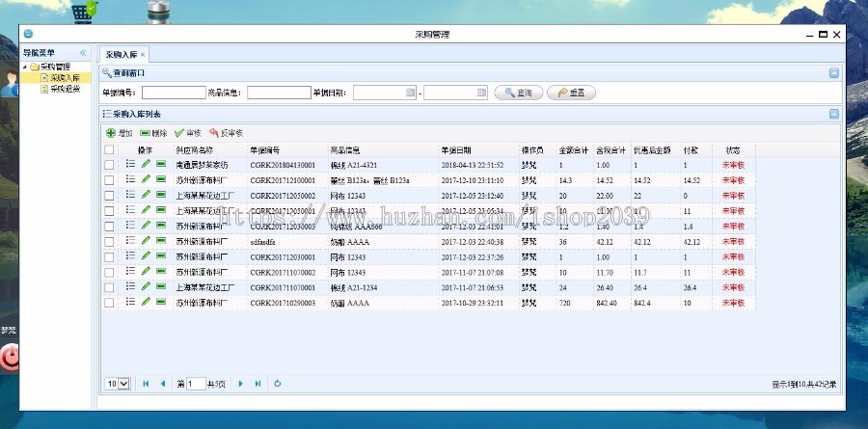The height and width of the screenshot is (429, 868).
Task: Click the 增加 add button
Action: click(x=120, y=133)
